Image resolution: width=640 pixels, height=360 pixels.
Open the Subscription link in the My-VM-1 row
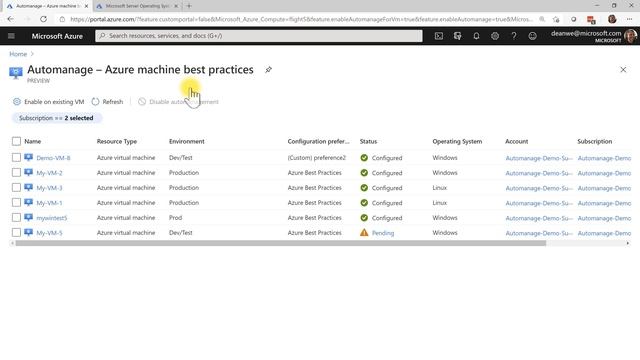click(x=604, y=203)
